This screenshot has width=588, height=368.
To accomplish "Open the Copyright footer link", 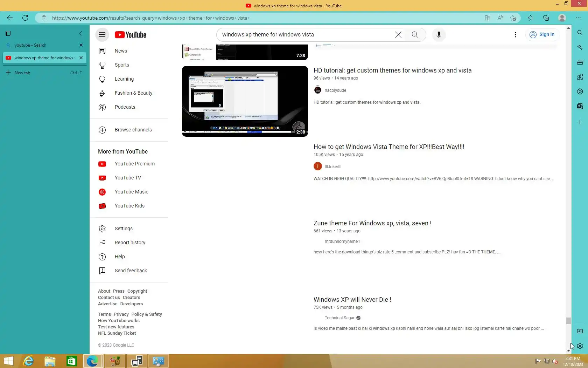I will 137,291.
